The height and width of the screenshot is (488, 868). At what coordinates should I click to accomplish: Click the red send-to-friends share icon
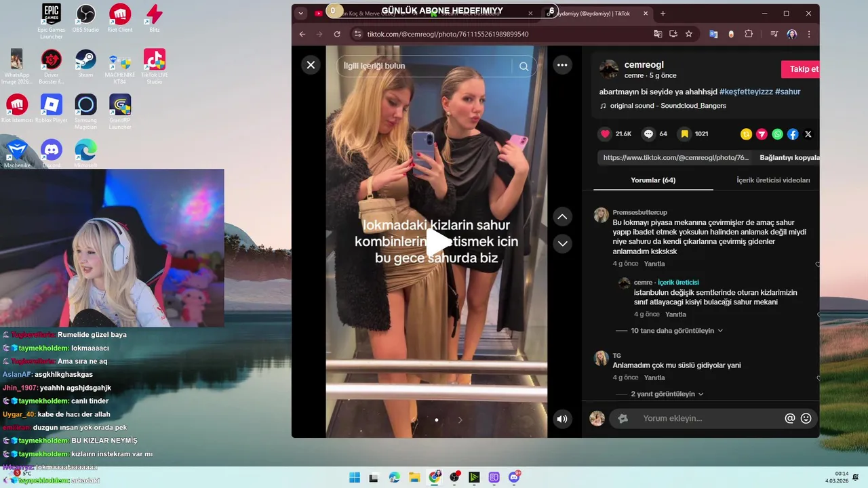tap(762, 134)
